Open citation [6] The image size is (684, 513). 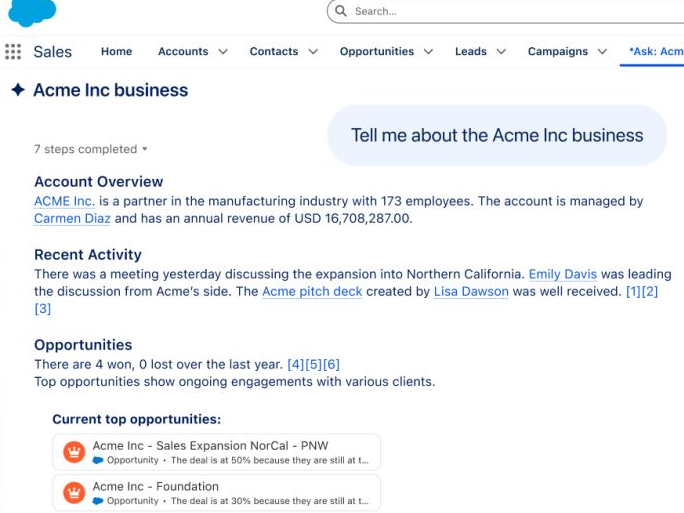point(332,364)
